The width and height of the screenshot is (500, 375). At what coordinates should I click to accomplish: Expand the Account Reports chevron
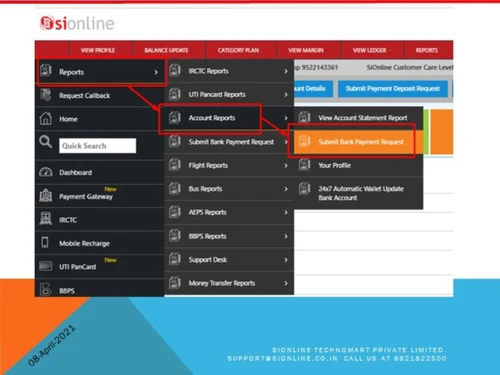tap(286, 118)
